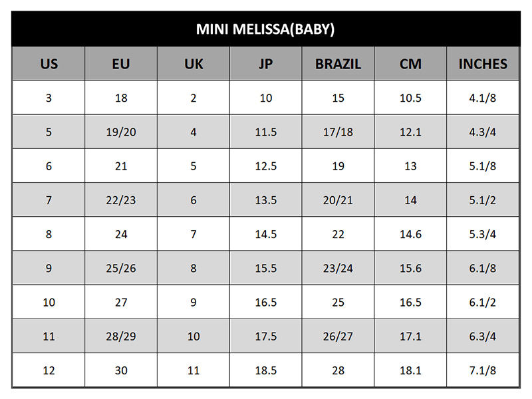Click Brazil size cell 20/21
This screenshot has width=532, height=399.
point(338,200)
